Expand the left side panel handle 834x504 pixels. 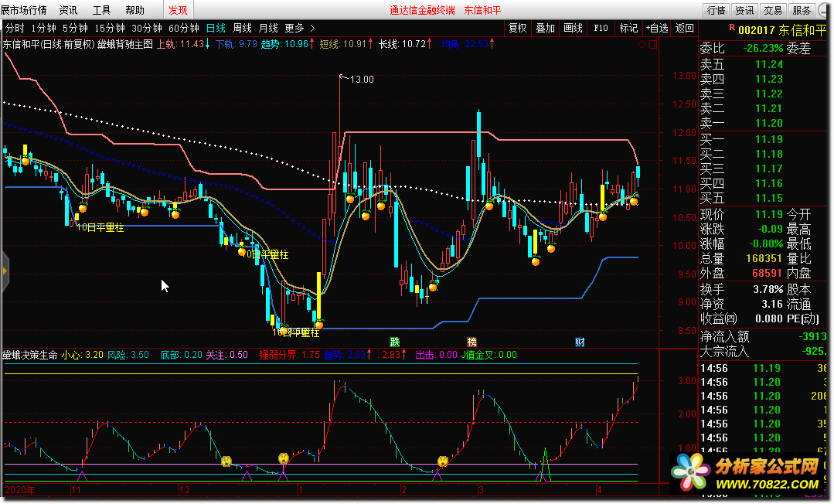(5, 271)
